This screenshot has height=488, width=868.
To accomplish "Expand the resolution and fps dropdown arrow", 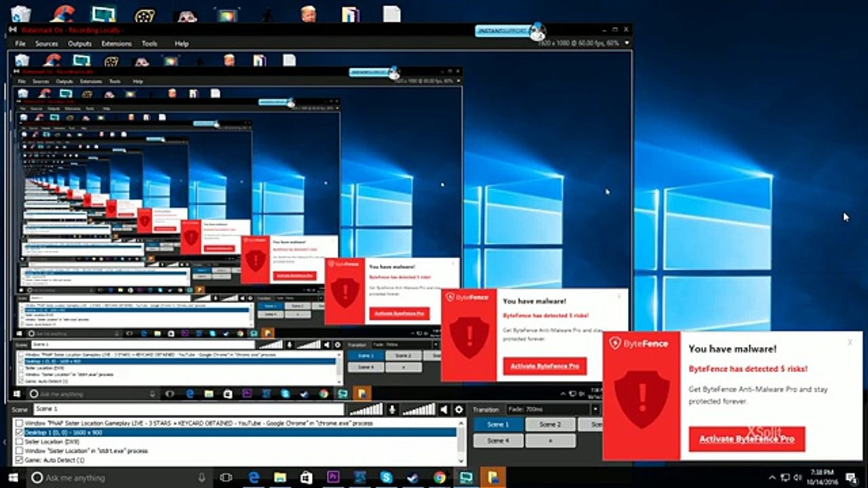I will click(627, 43).
